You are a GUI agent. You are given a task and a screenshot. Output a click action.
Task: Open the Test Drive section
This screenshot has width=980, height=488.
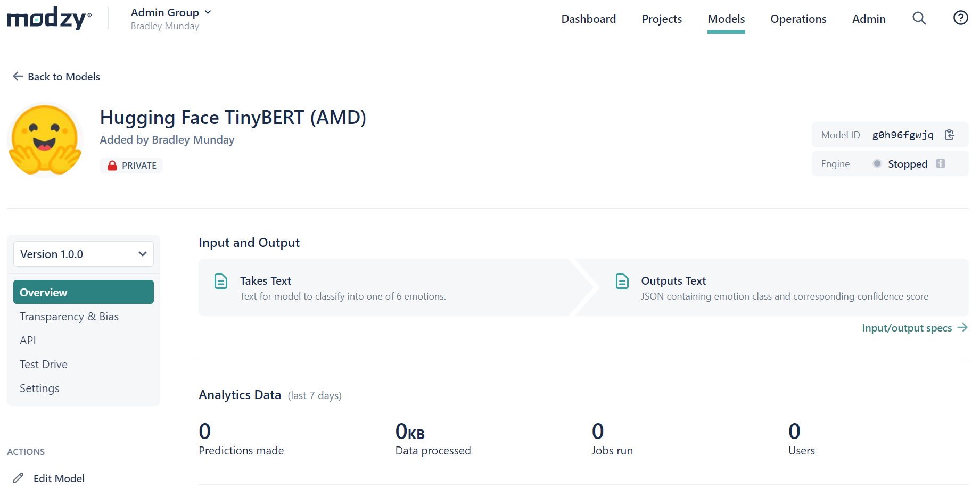tap(44, 365)
